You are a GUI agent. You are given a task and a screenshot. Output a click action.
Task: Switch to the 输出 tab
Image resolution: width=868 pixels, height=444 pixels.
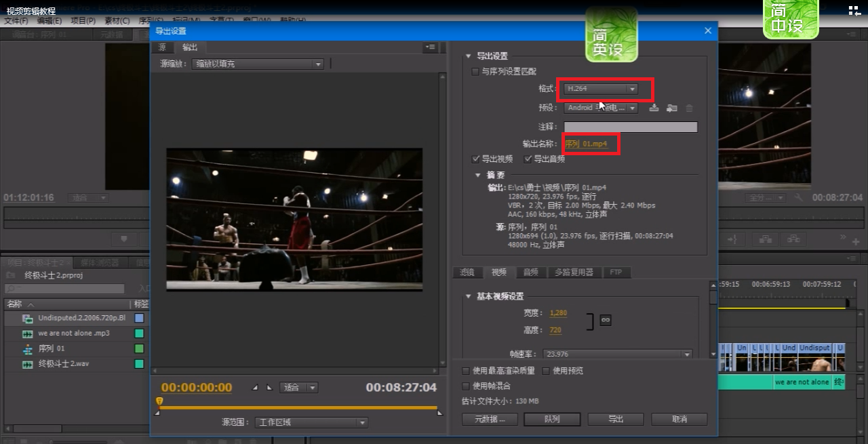click(x=190, y=47)
